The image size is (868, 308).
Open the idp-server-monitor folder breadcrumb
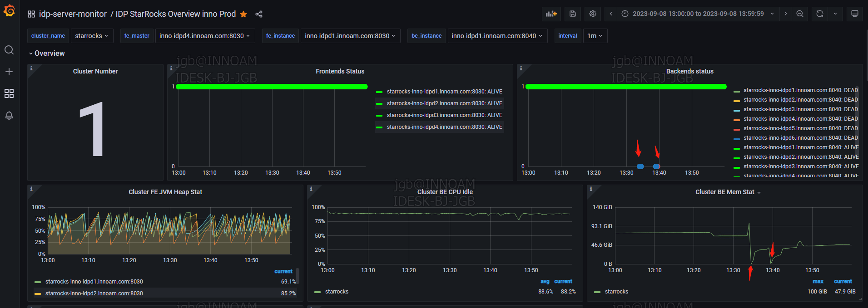pyautogui.click(x=73, y=14)
